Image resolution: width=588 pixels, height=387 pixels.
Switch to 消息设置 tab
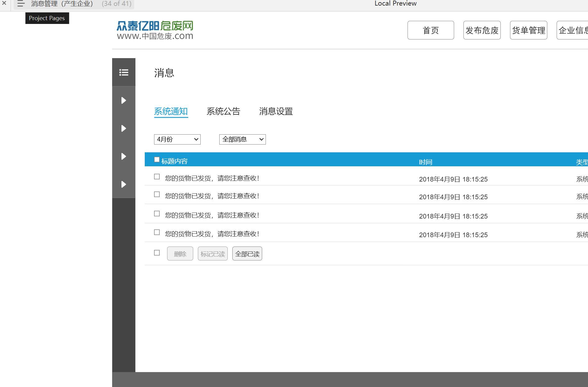[x=276, y=111]
